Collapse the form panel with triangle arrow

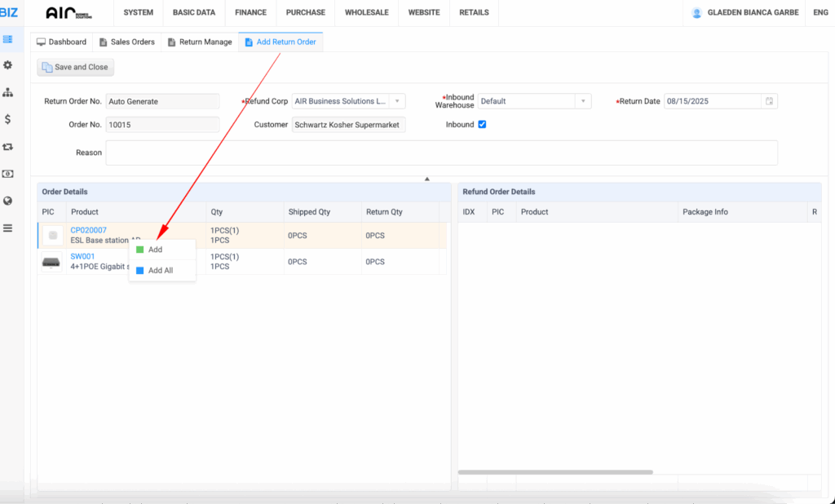pos(426,178)
